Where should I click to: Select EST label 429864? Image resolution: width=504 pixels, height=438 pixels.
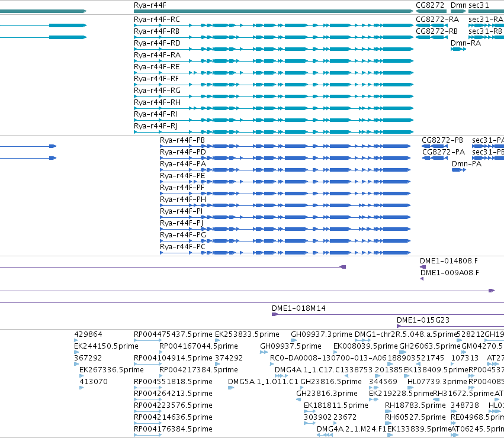pyautogui.click(x=88, y=334)
